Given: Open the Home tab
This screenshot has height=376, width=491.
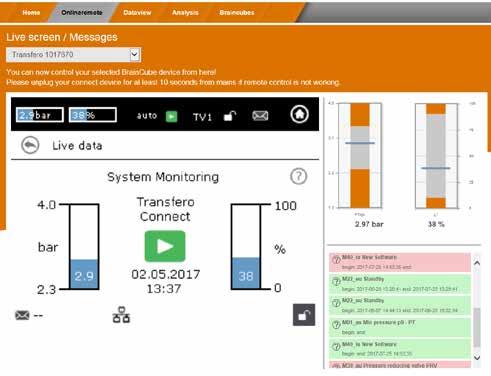Looking at the screenshot, I should 31,13.
